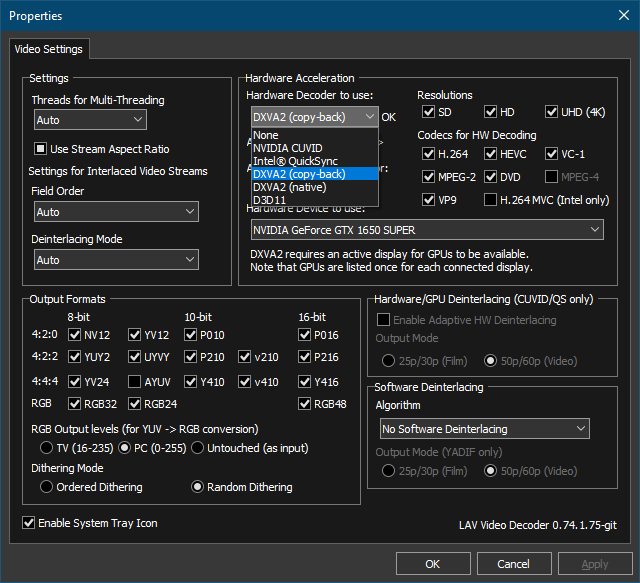Pick Intel QuickSync in the dropdown list
The height and width of the screenshot is (583, 640).
pyautogui.click(x=315, y=161)
